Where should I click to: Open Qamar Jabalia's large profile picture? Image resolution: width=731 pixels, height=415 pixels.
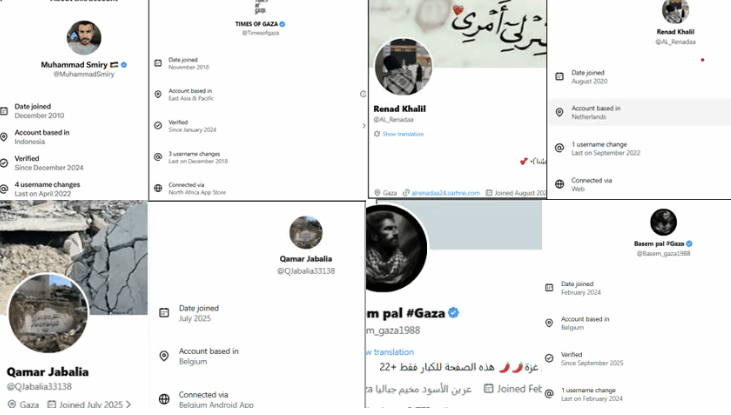(x=48, y=313)
